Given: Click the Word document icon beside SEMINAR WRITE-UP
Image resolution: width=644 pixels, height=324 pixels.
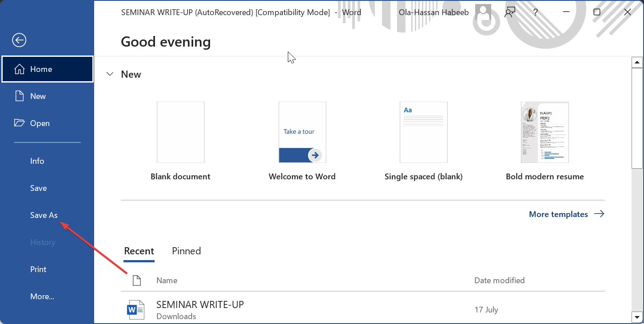Looking at the screenshot, I should (136, 309).
